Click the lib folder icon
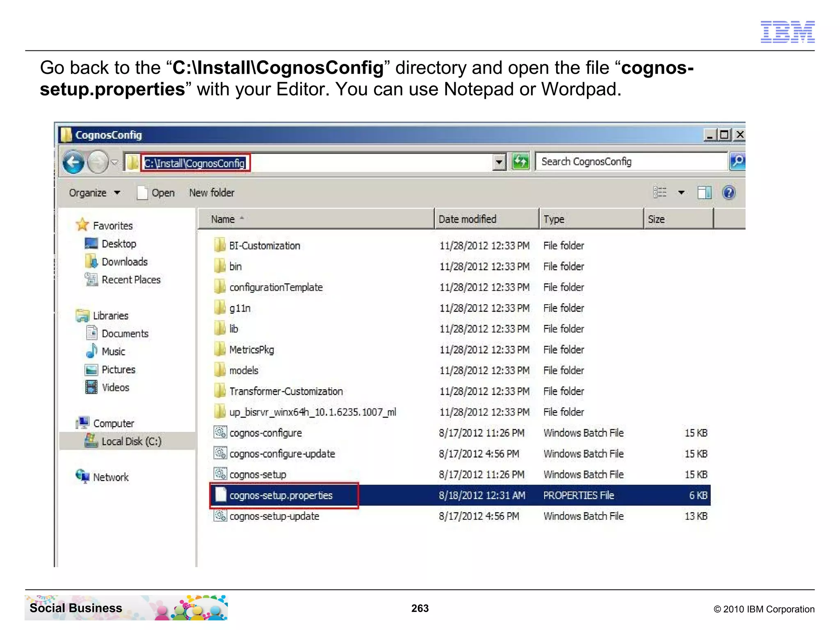The image size is (840, 630). click(220, 328)
